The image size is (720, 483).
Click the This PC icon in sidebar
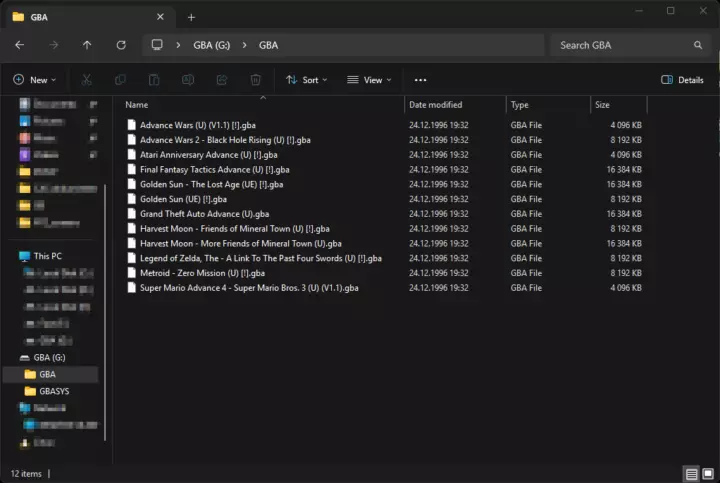tap(25, 256)
